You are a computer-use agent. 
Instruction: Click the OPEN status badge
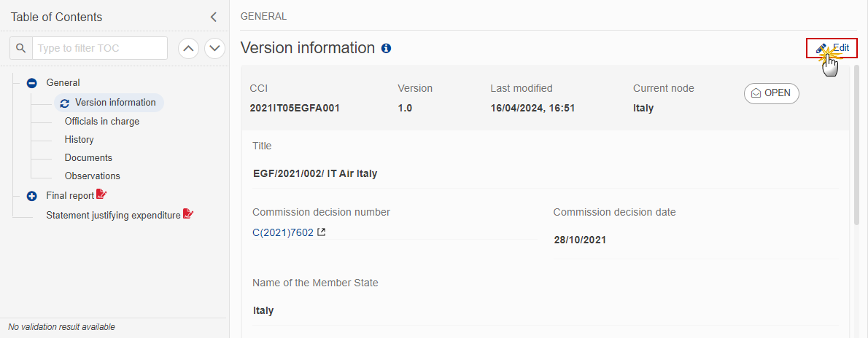point(771,93)
